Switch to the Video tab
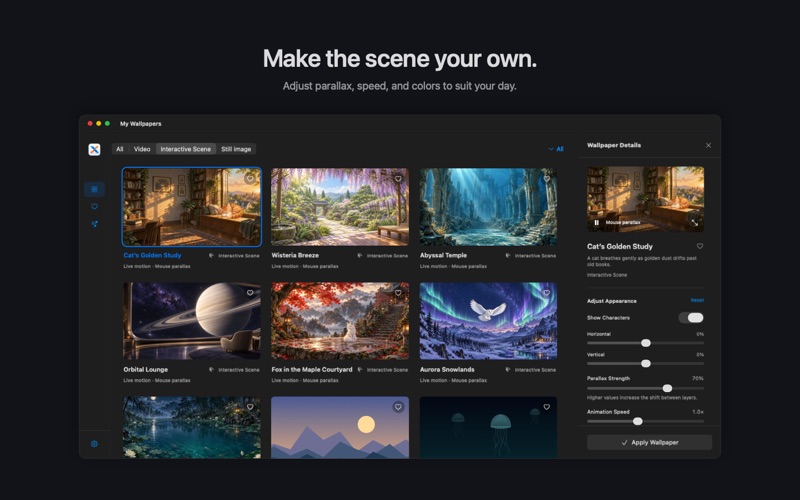Viewport: 800px width, 500px height. click(142, 149)
